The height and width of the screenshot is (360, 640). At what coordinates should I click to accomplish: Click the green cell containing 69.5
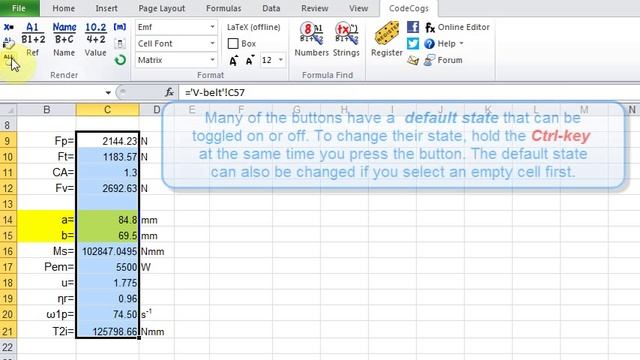pyautogui.click(x=107, y=236)
